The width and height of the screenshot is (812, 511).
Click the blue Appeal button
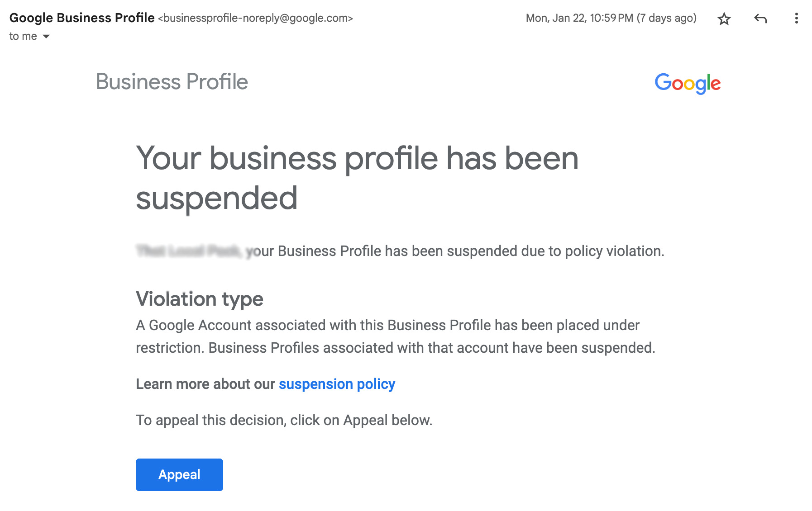click(x=179, y=474)
